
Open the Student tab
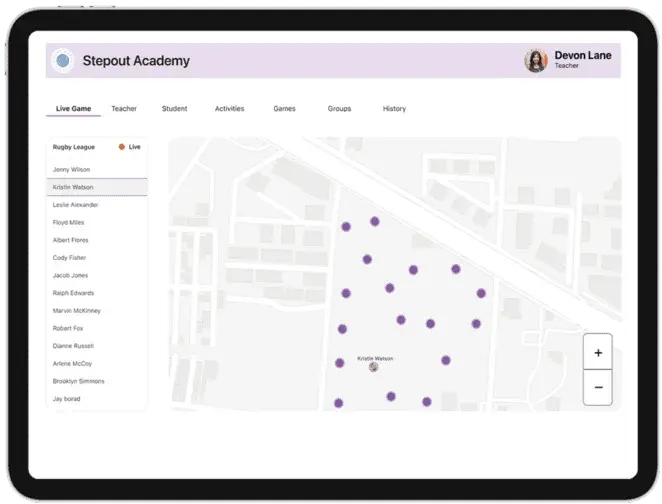tap(174, 109)
